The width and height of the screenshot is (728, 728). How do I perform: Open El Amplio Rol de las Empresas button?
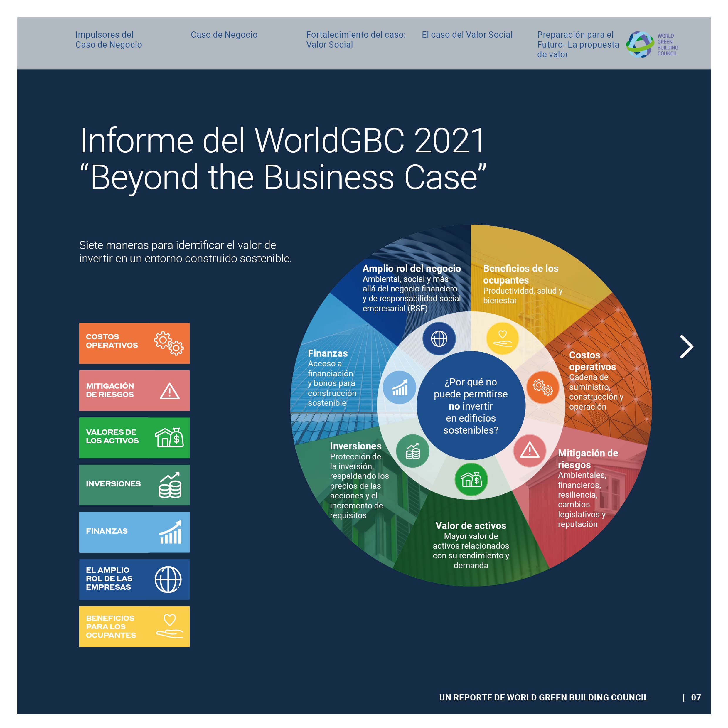pos(134,579)
